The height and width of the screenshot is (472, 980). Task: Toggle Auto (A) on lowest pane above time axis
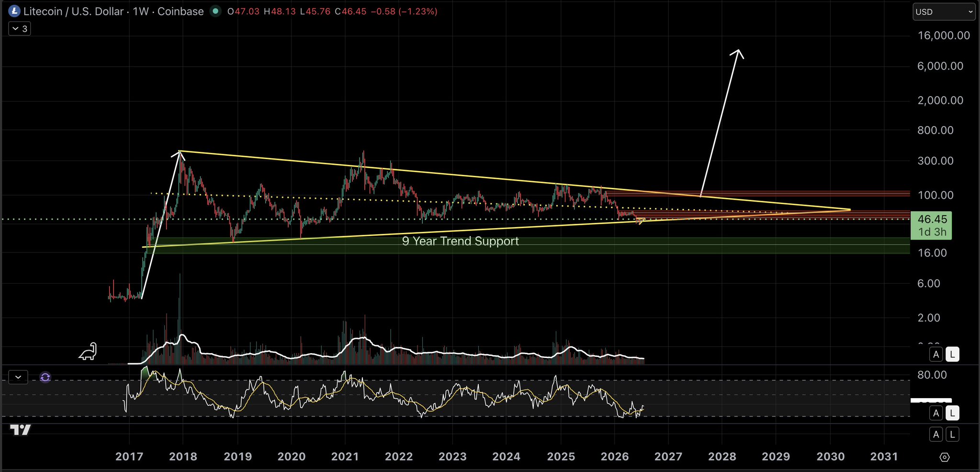coord(936,435)
